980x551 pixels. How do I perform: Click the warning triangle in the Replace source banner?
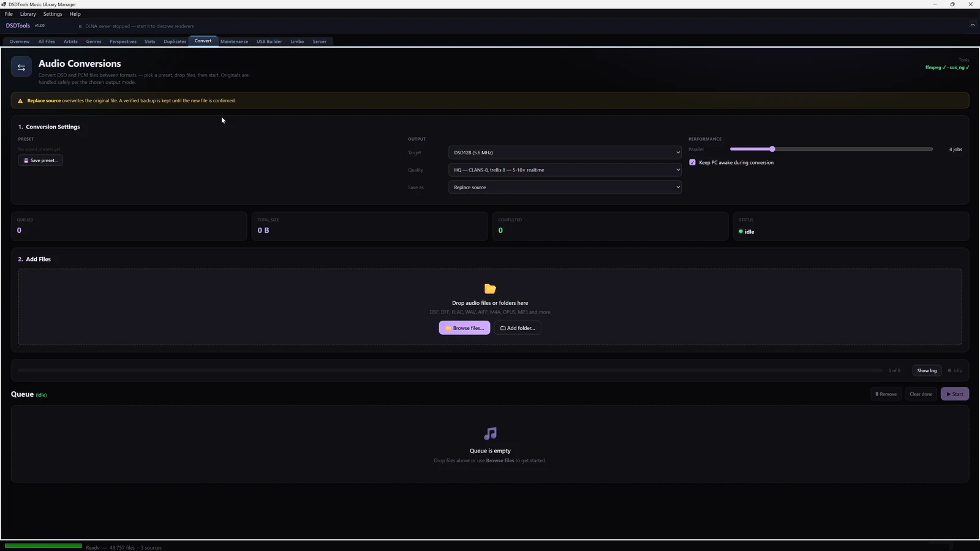click(20, 101)
